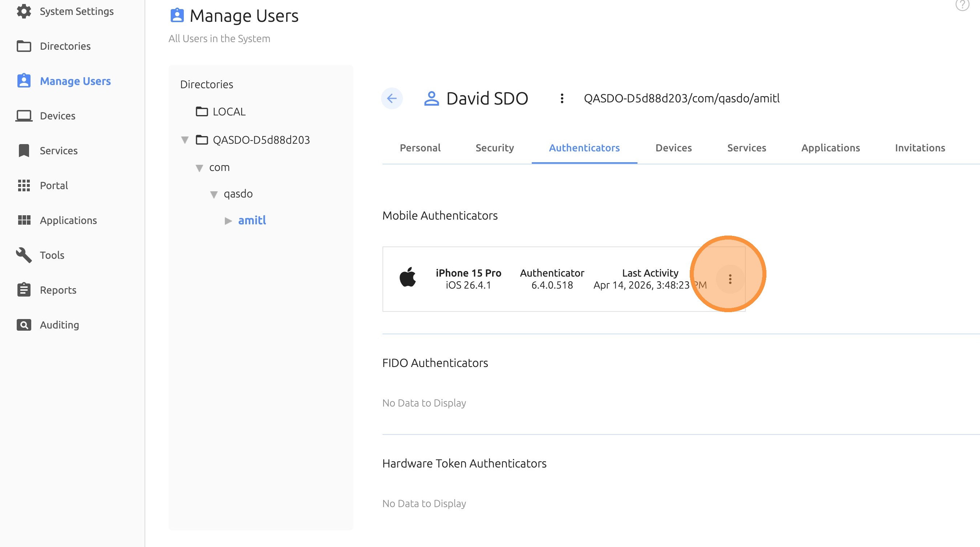Collapse the qasdo tree node
Image resolution: width=980 pixels, height=547 pixels.
214,195
